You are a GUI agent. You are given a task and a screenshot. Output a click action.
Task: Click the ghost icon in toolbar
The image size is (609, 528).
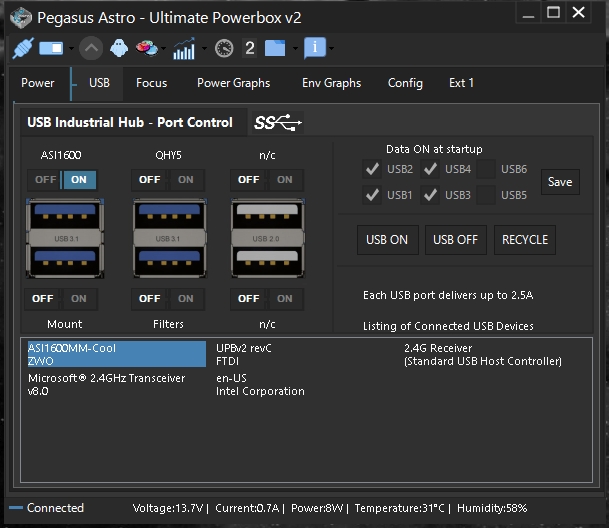119,48
